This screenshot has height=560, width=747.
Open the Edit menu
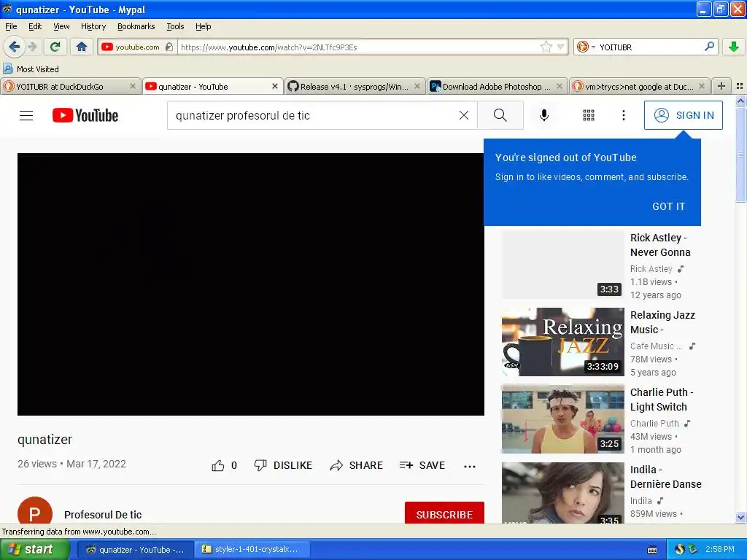click(35, 26)
